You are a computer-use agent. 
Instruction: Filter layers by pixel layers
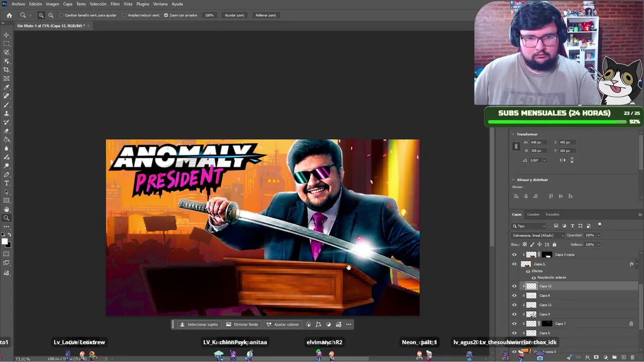(x=556, y=226)
